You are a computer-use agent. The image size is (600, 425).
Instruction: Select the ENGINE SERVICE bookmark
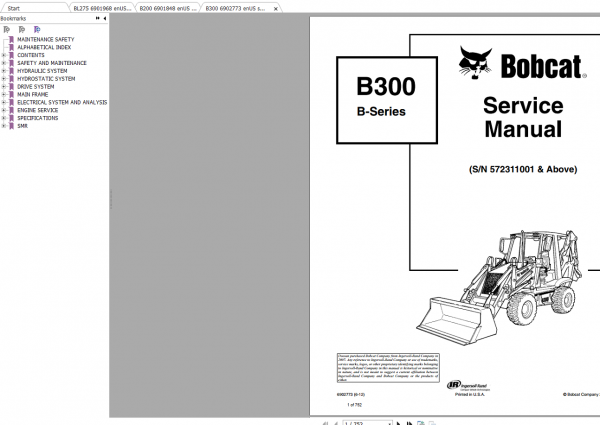[x=38, y=110]
